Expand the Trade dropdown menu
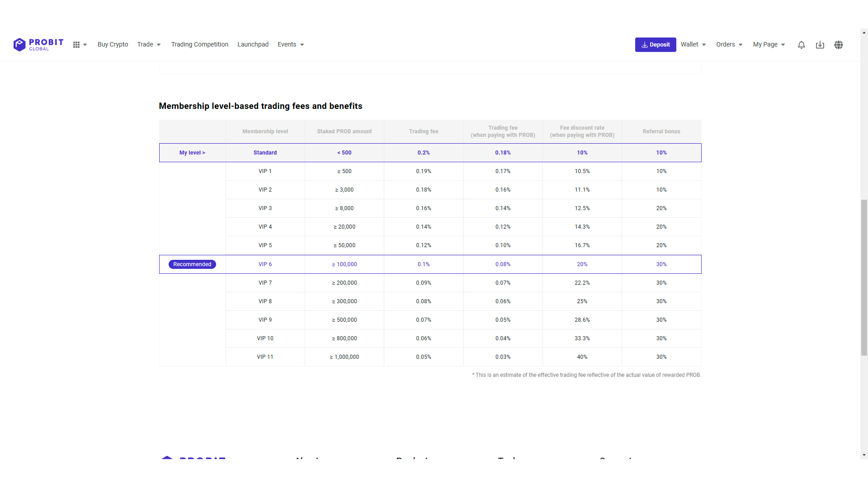This screenshot has height=488, width=868. point(149,44)
